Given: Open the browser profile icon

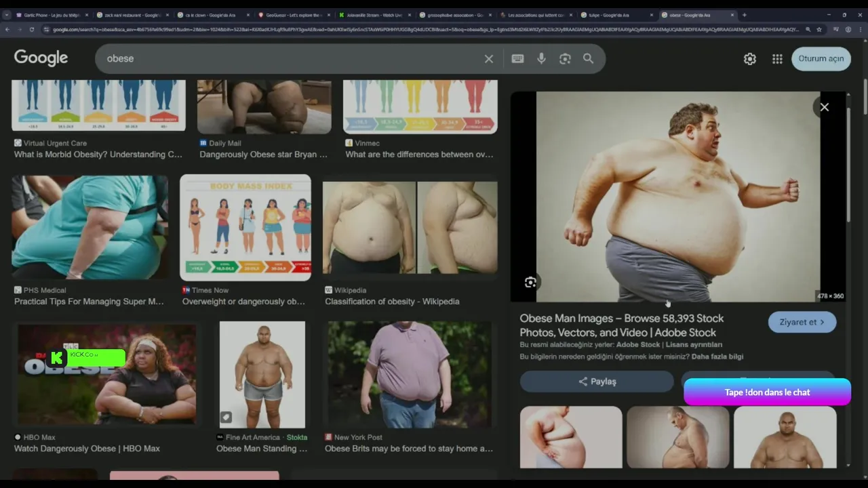Looking at the screenshot, I should [x=848, y=29].
